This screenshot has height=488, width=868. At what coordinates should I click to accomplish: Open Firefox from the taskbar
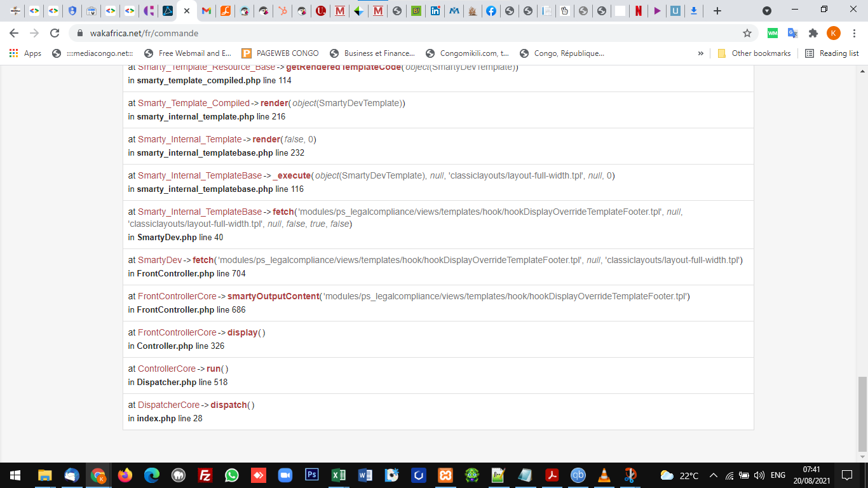click(x=125, y=475)
